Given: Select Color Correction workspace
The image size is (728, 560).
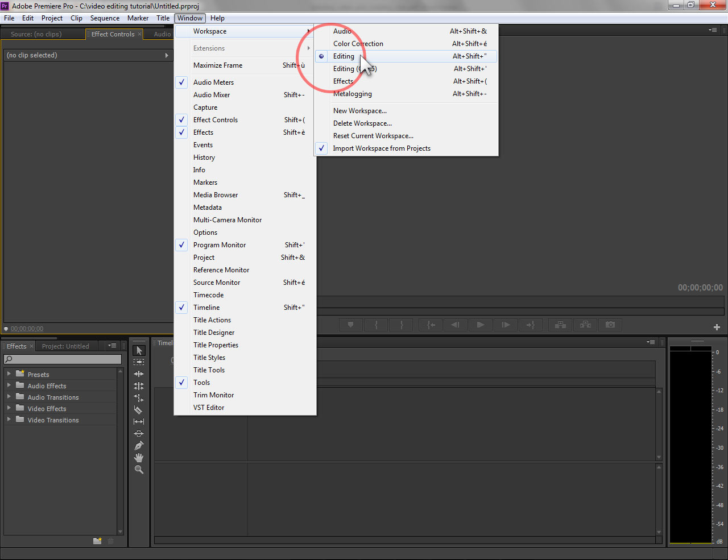Looking at the screenshot, I should click(x=406, y=44).
